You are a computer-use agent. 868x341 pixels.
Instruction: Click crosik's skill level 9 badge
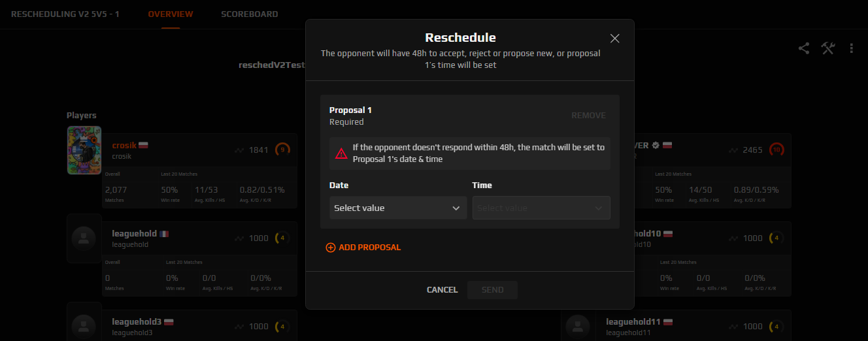[x=282, y=150]
